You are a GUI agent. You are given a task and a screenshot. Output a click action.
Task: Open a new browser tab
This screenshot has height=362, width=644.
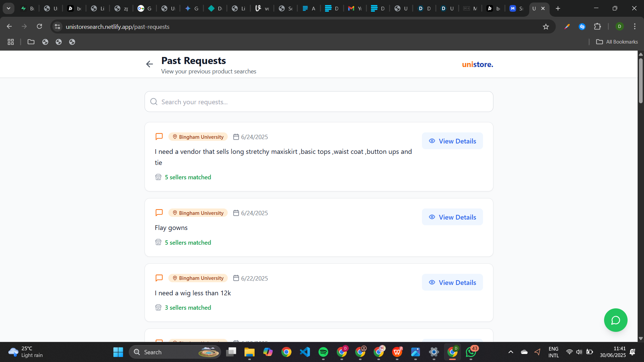click(x=558, y=8)
